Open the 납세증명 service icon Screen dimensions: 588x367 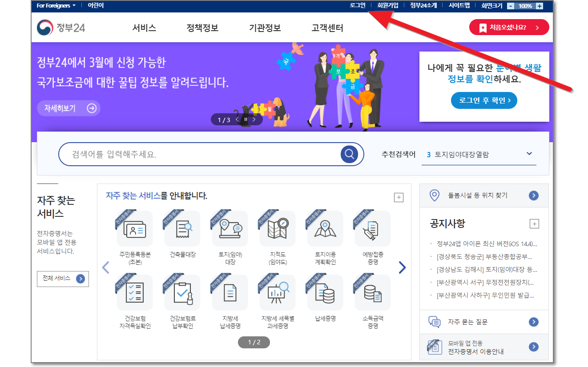pyautogui.click(x=325, y=293)
